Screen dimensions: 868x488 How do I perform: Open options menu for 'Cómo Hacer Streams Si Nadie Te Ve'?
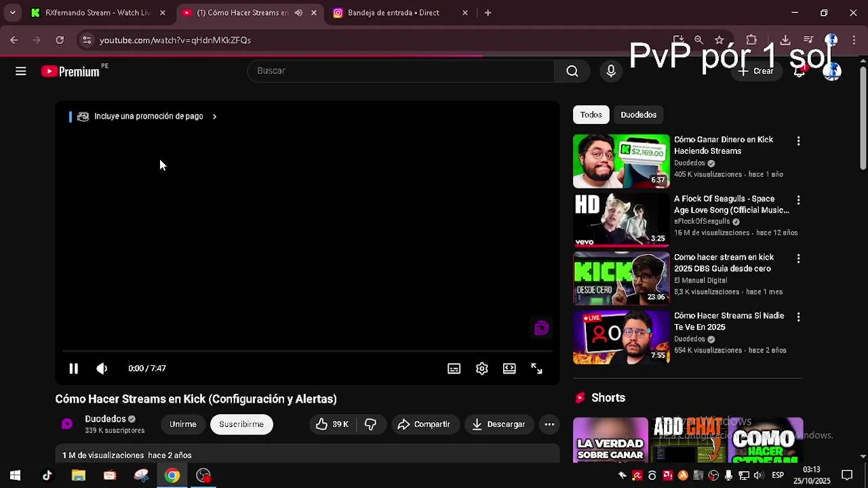(798, 317)
